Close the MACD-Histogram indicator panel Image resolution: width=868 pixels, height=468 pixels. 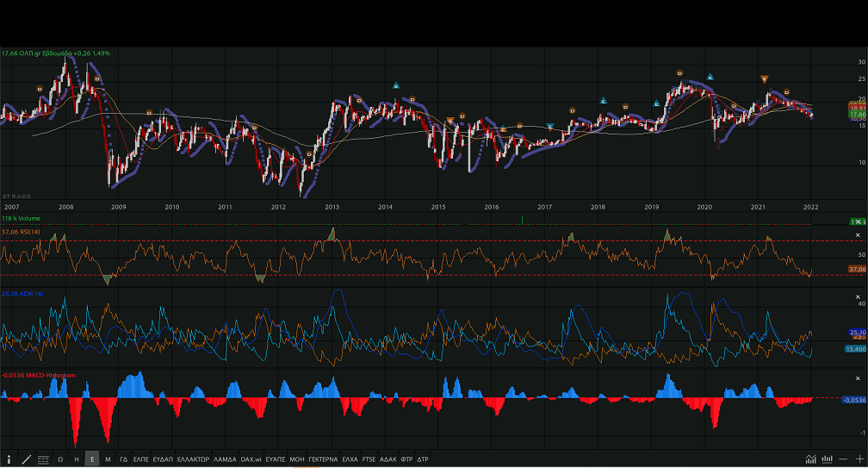(858, 378)
